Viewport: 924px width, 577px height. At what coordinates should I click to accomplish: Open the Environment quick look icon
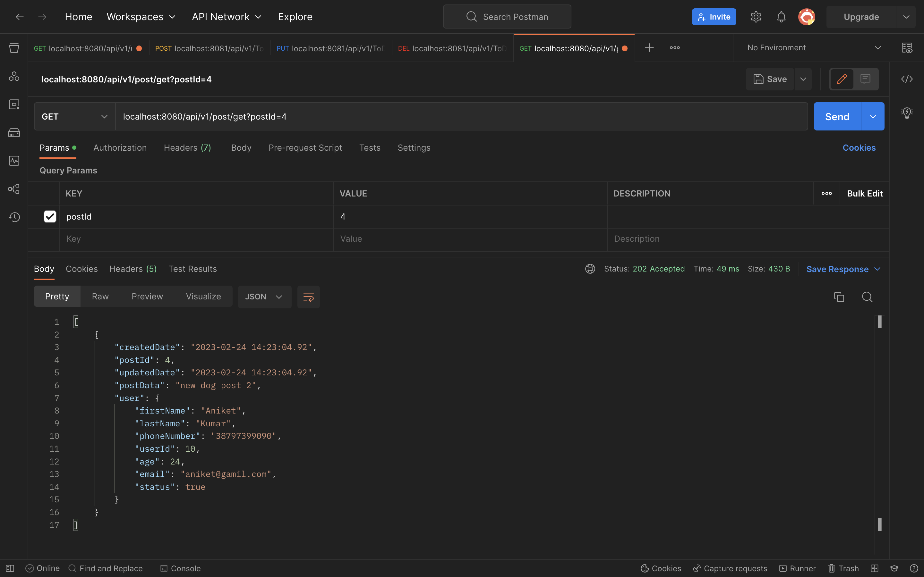tap(907, 48)
